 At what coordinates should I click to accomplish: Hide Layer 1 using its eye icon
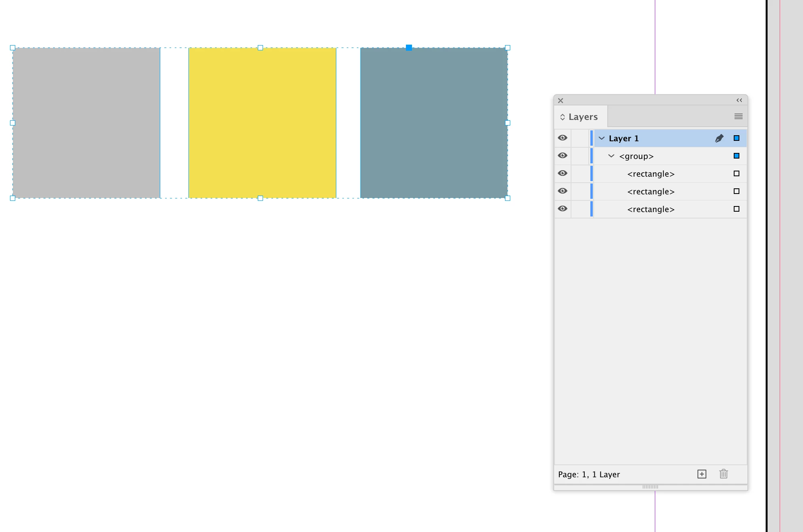click(563, 138)
